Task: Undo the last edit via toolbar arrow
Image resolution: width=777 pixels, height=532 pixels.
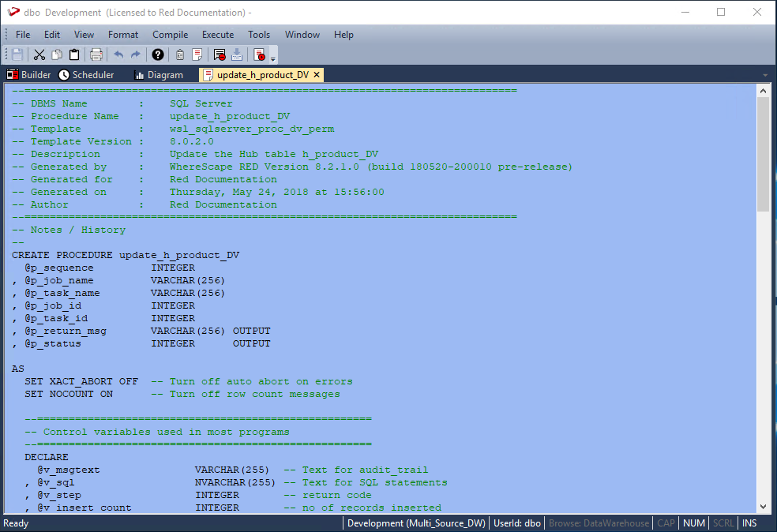Action: [x=118, y=54]
